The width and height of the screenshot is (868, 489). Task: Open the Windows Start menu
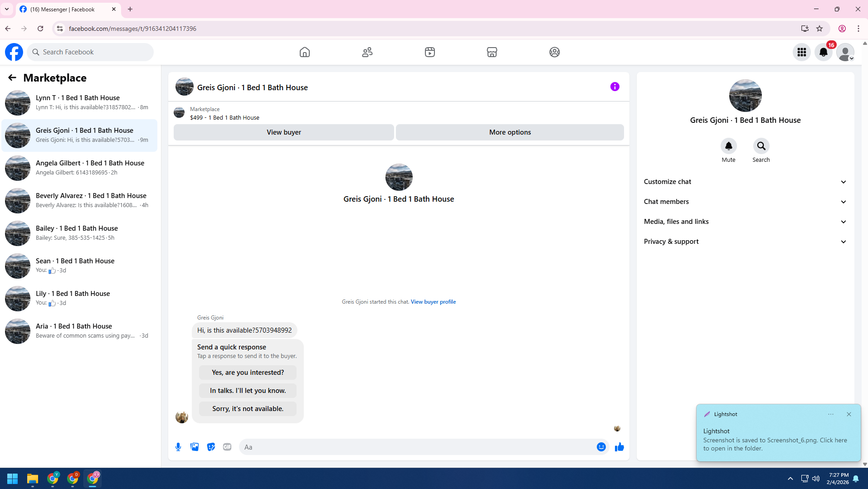click(x=12, y=479)
